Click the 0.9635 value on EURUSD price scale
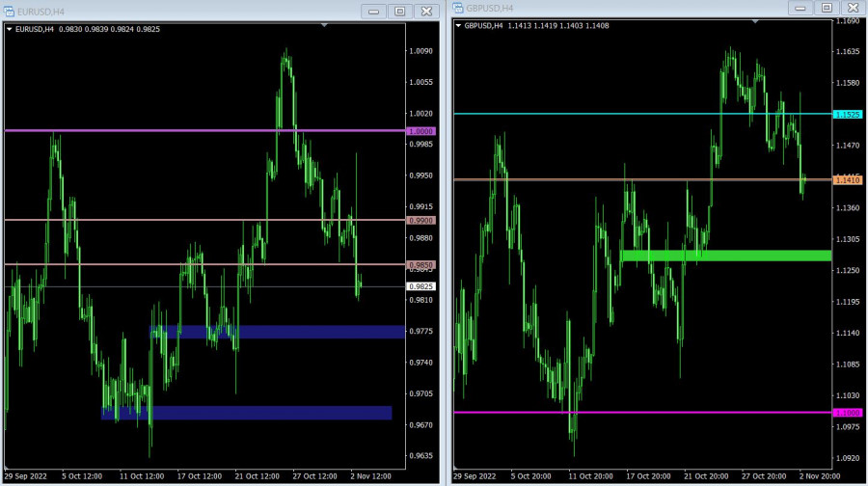 [420, 456]
